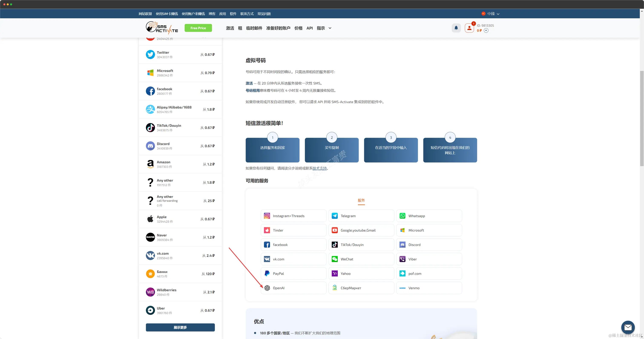Click the YouTube icon for Google,youtube,Gmail
644x339 pixels.
click(335, 230)
